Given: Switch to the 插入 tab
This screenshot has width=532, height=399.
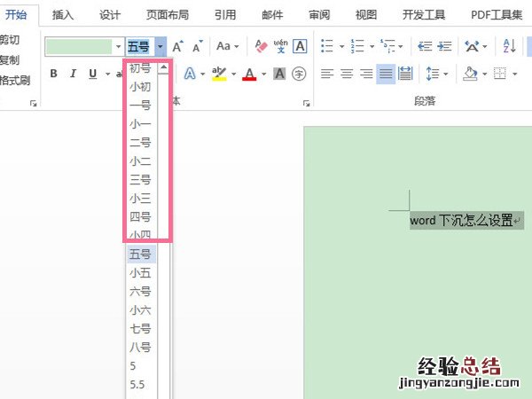Looking at the screenshot, I should pos(63,14).
